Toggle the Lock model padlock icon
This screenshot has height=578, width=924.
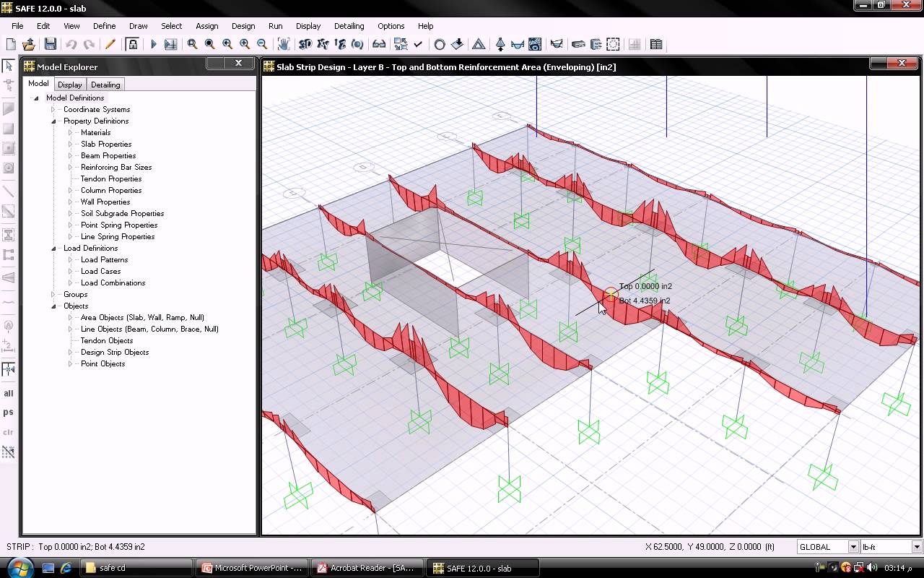coord(132,44)
